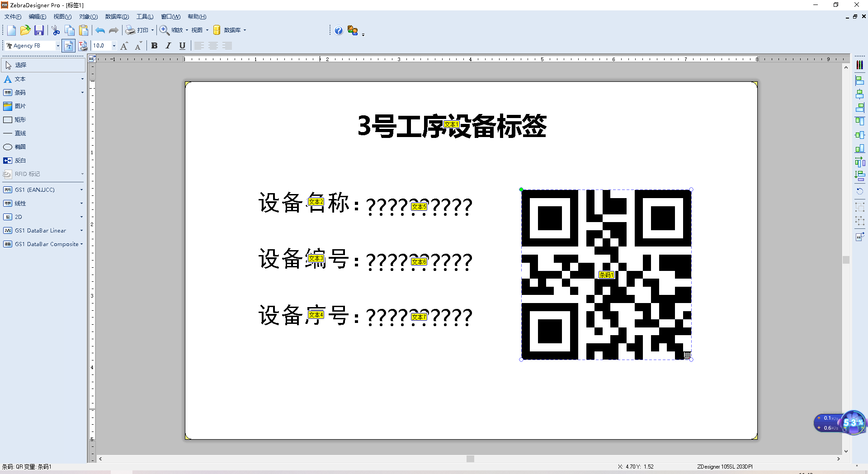868x474 pixels.
Task: Copy the selected object
Action: click(70, 30)
